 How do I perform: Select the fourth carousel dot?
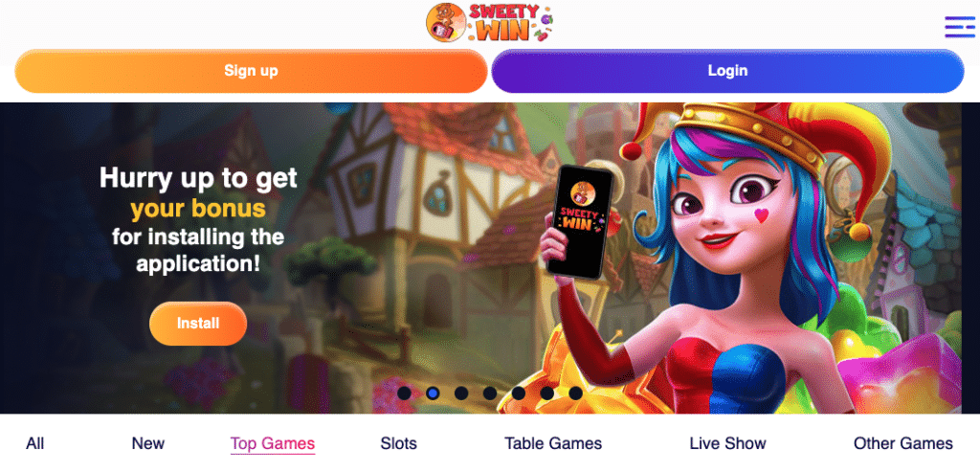(x=490, y=393)
